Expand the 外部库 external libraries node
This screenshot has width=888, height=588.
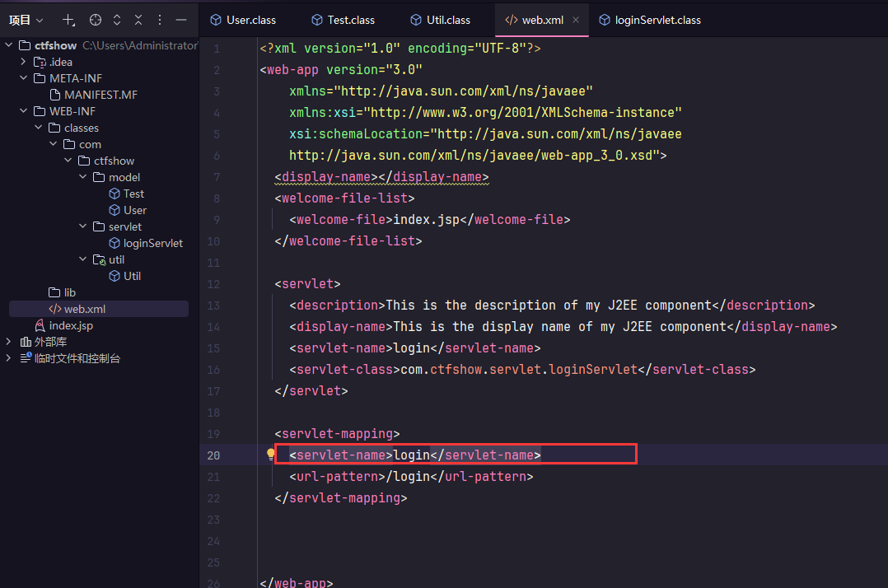(x=8, y=342)
